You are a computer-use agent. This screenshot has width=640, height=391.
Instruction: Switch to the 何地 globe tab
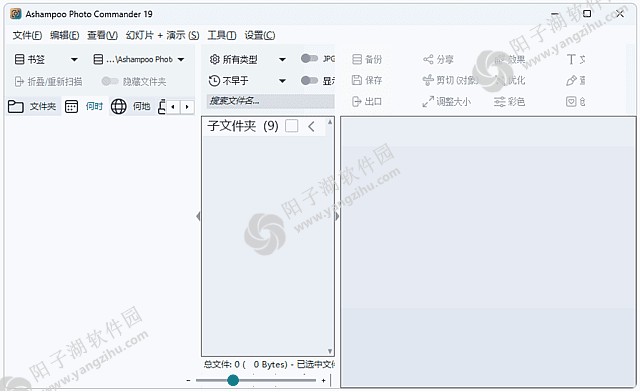(131, 107)
